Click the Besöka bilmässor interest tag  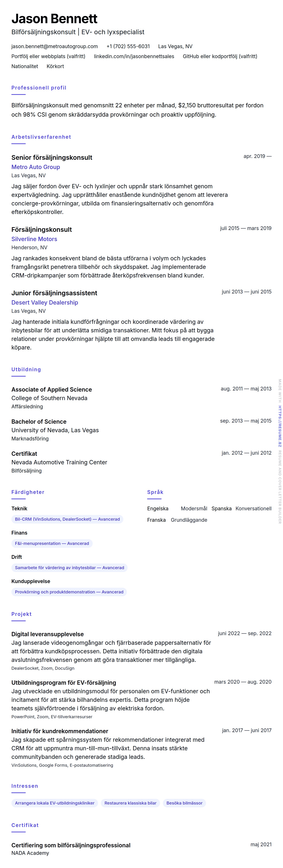pos(184,803)
